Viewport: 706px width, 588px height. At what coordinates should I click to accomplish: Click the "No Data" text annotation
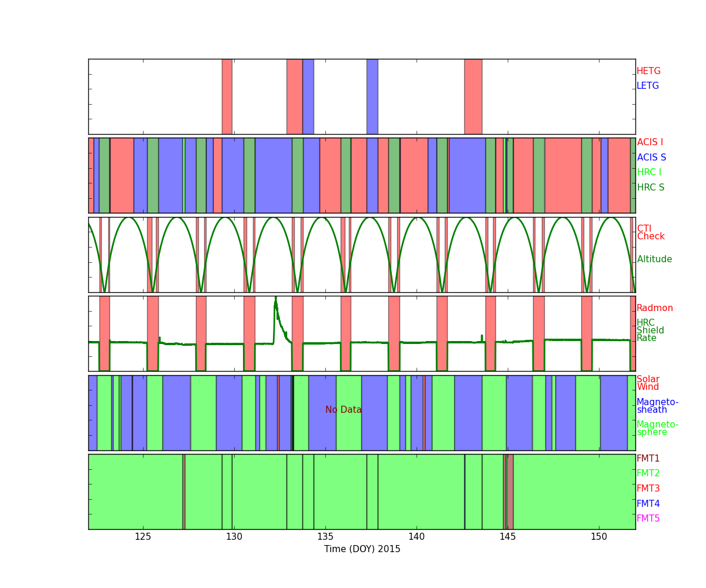point(343,410)
